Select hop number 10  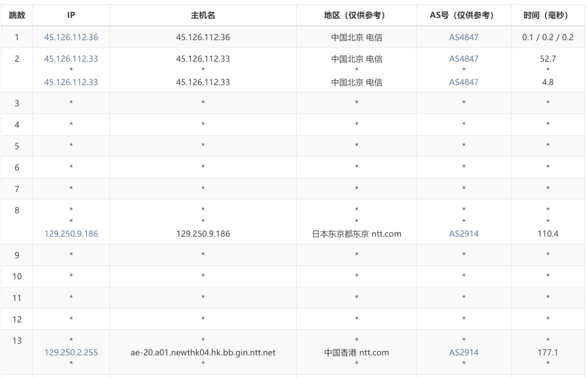tap(17, 276)
